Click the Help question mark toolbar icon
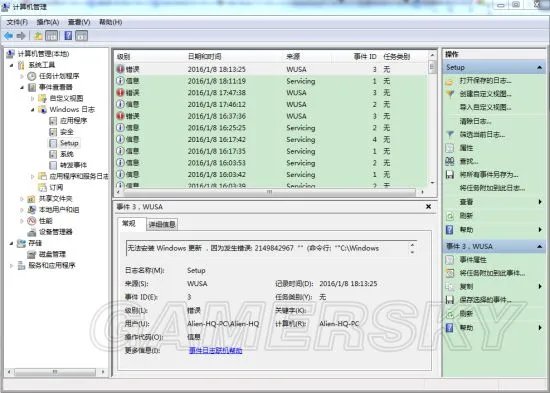The width and height of the screenshot is (550, 393). click(68, 35)
